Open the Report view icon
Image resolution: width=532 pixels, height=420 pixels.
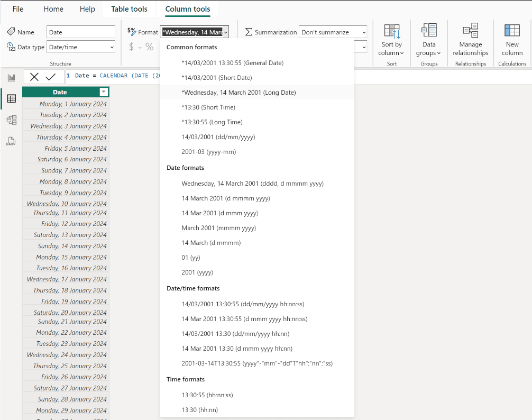coord(12,78)
